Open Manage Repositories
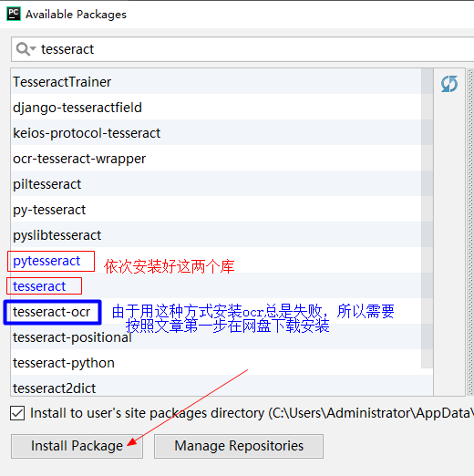474x476 pixels. coord(239,446)
